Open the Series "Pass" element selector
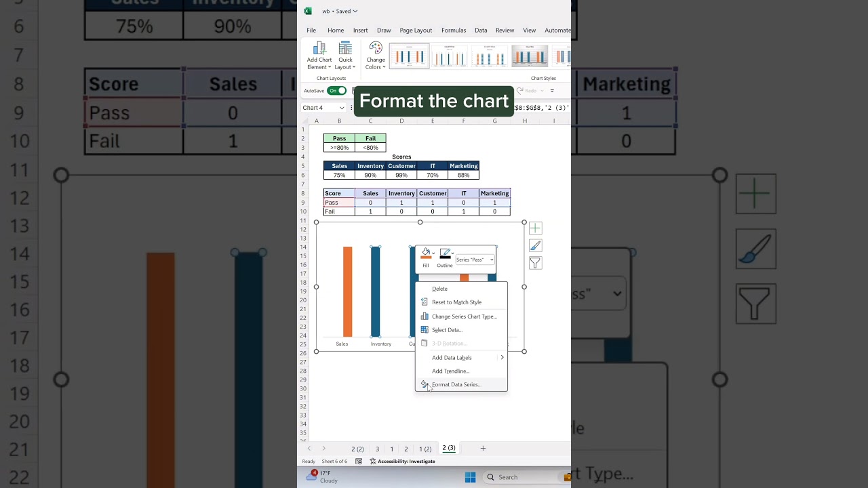Image resolution: width=868 pixels, height=488 pixels. pyautogui.click(x=475, y=260)
